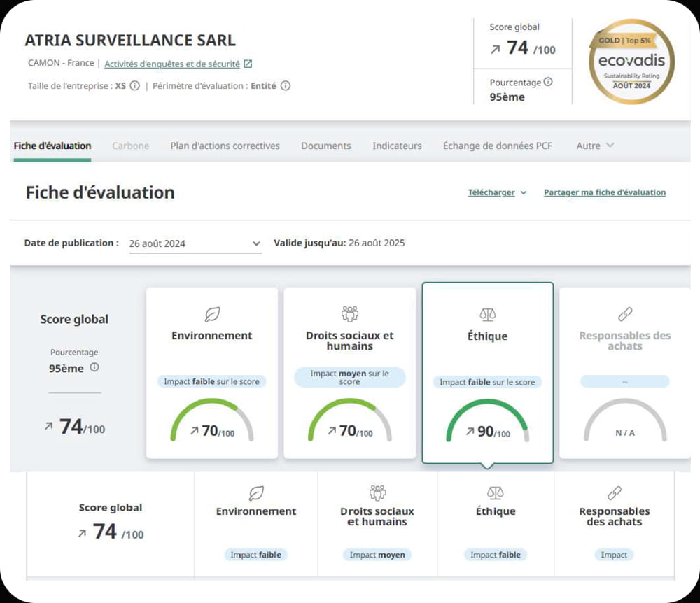The image size is (700, 603).
Task: Click 'Impact' badge under Responsables des achats
Action: (x=614, y=555)
